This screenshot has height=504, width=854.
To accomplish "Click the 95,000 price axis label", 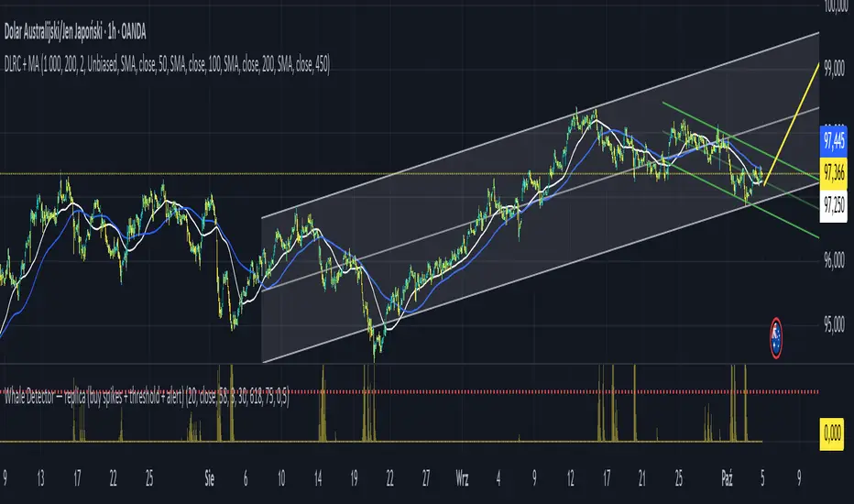I will coord(835,325).
